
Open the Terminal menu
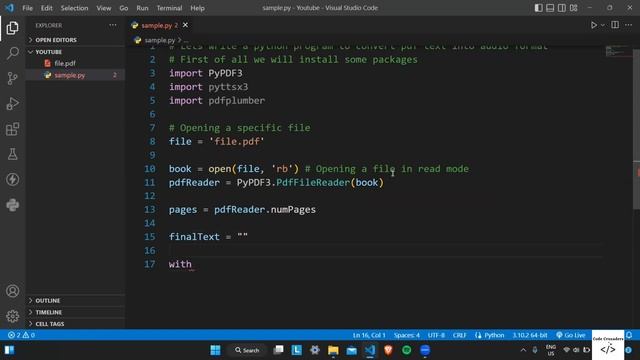169,8
